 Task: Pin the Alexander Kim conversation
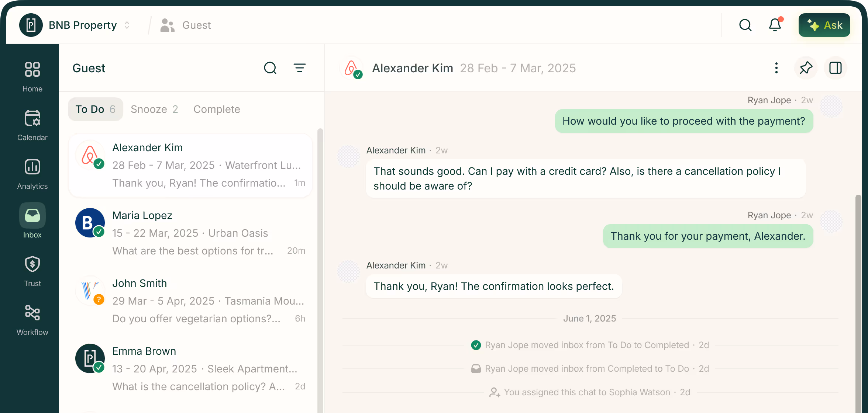(806, 68)
